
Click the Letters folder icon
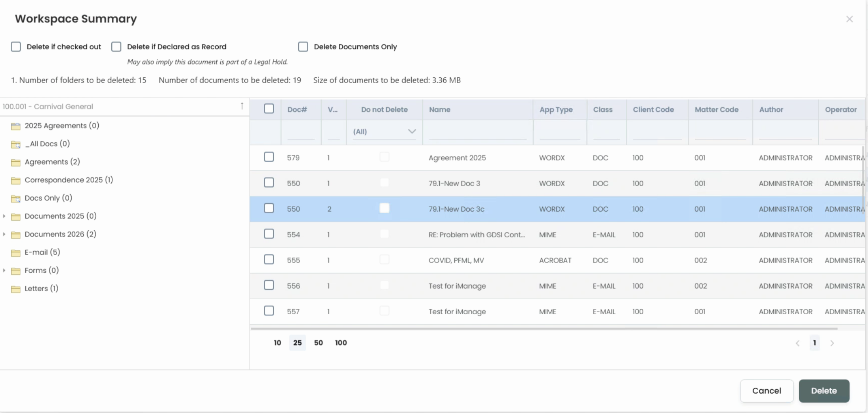16,289
